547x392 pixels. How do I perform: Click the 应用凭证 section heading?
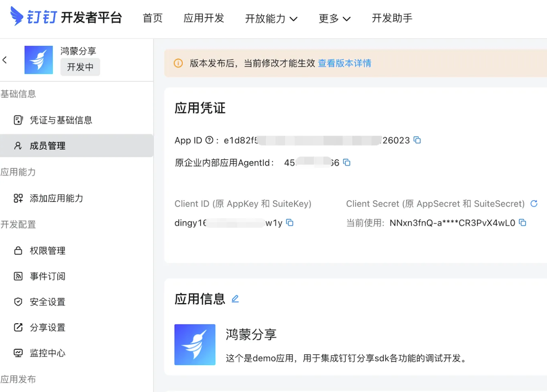(x=200, y=108)
